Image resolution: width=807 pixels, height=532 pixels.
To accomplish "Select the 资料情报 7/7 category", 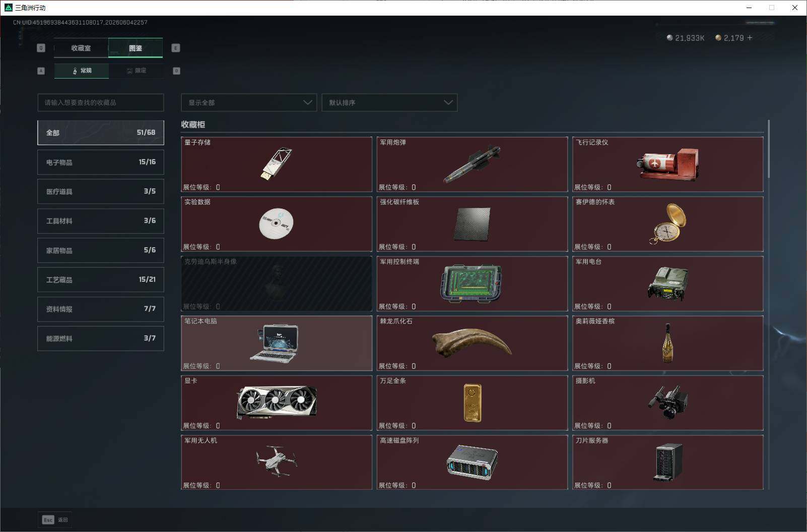I will tap(101, 309).
